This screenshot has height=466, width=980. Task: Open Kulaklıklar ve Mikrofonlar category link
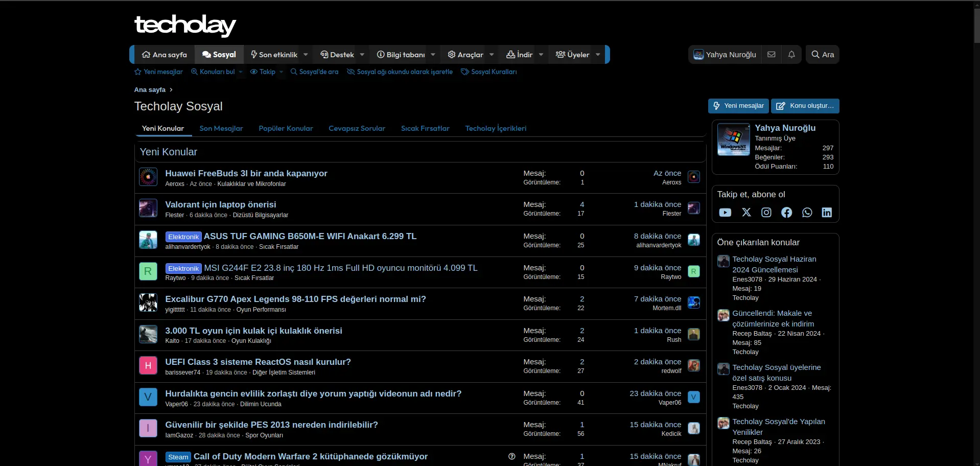tap(251, 184)
